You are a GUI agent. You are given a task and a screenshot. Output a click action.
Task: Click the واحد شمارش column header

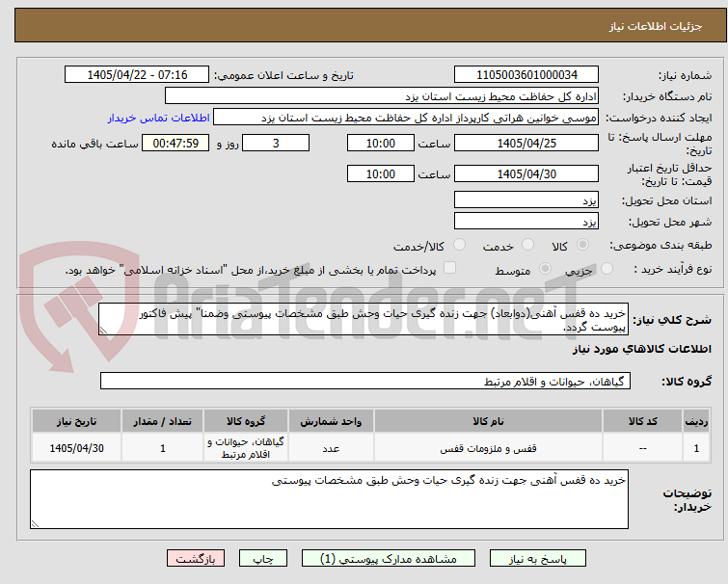point(331,421)
